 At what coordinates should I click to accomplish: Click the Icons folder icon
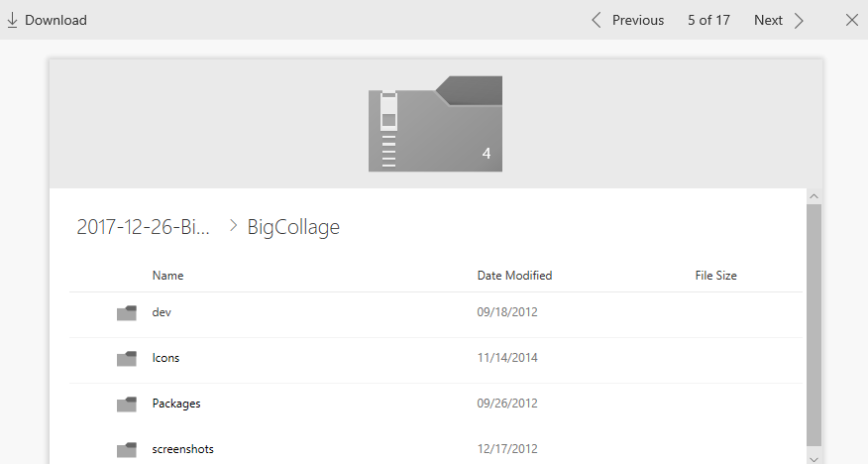(x=126, y=359)
